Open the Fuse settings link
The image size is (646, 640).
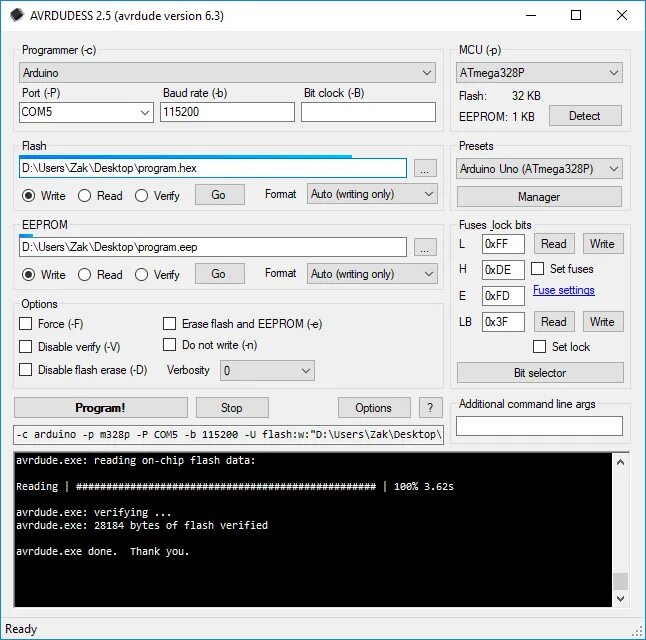tap(564, 290)
